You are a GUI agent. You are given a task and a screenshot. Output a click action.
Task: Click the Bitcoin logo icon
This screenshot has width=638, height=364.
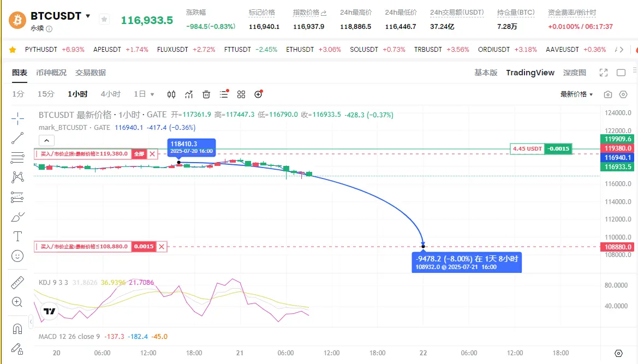point(17,20)
